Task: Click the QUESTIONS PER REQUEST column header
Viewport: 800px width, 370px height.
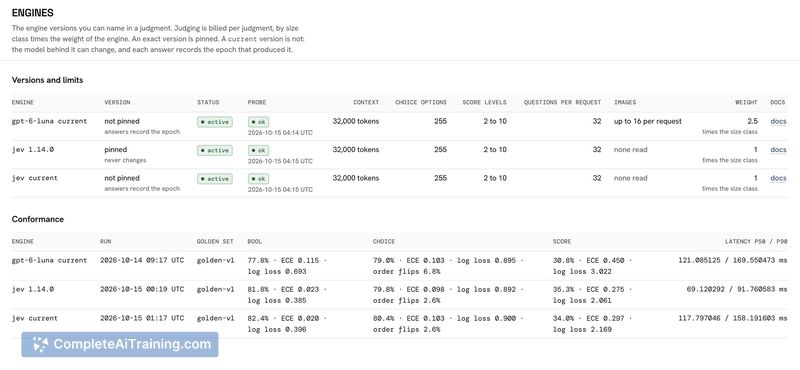Action: [x=562, y=103]
